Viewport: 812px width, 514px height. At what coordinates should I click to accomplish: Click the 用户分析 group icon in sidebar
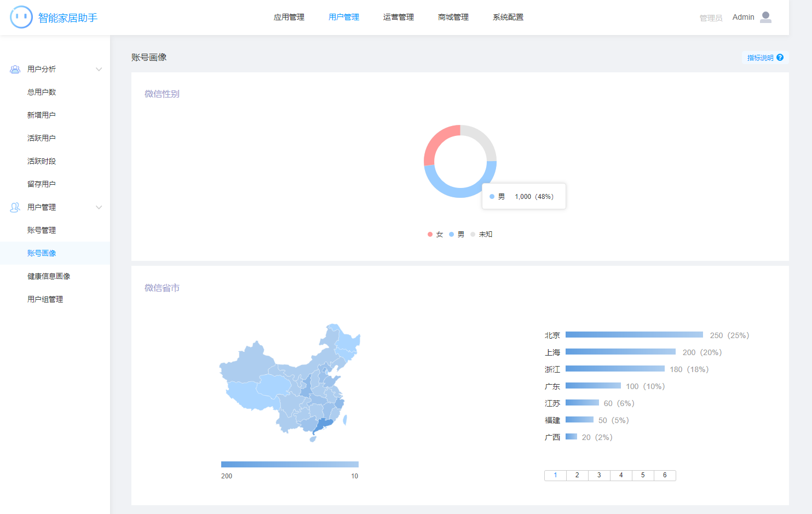coord(15,70)
